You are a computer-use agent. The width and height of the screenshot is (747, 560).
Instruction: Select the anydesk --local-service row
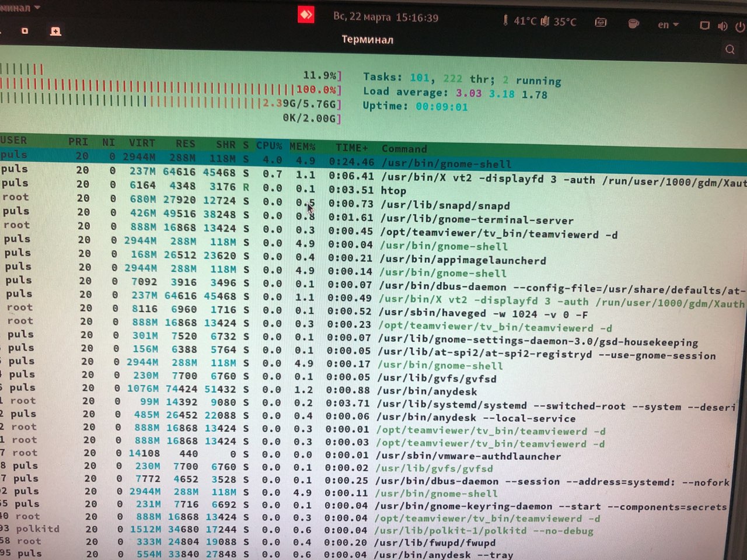[x=373, y=416]
